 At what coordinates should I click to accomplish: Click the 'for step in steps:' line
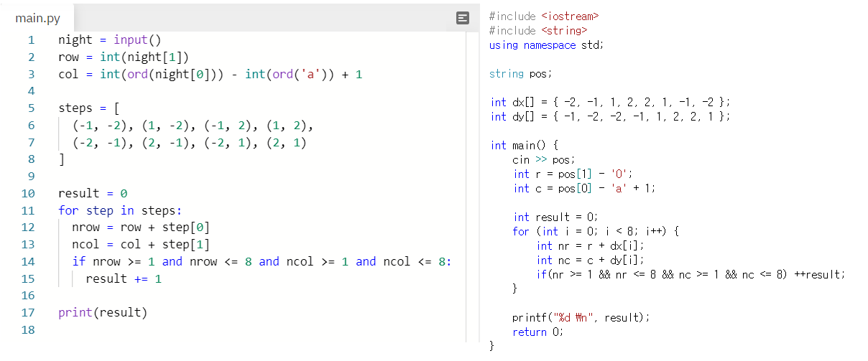(120, 210)
